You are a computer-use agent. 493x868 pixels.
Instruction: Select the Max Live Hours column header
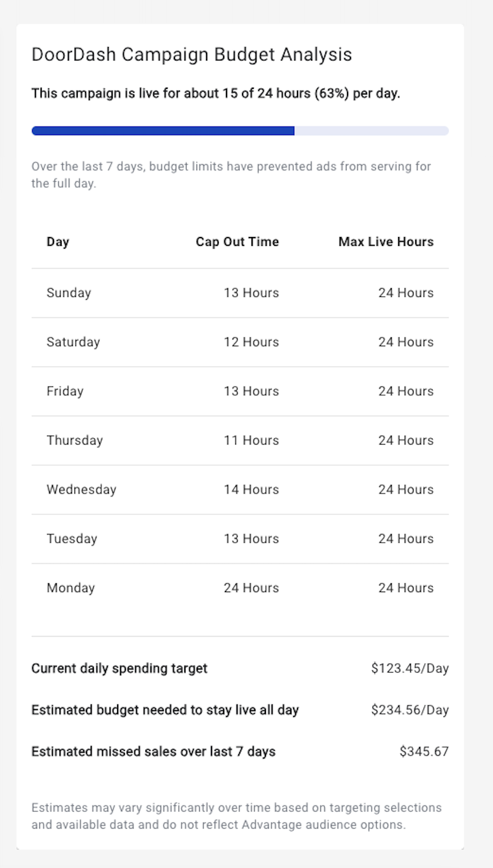386,241
